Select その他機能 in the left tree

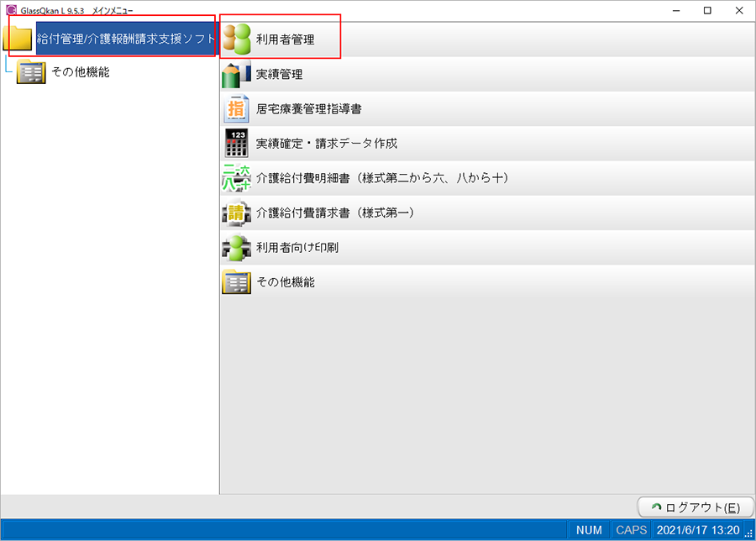81,72
